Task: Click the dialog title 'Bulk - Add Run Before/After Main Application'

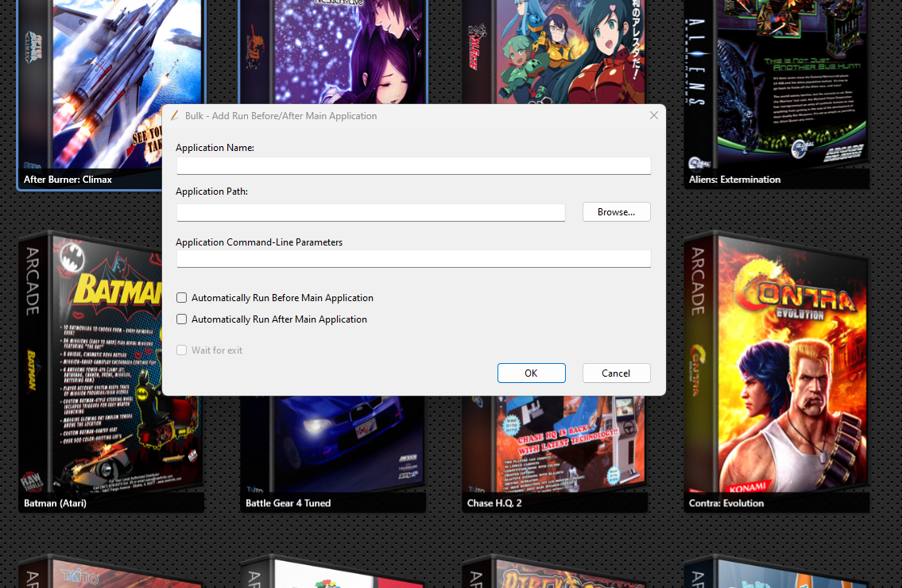Action: coord(281,116)
